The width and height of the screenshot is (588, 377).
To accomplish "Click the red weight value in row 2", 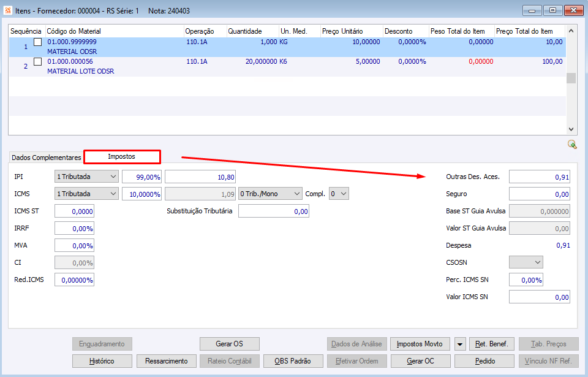I will (481, 61).
